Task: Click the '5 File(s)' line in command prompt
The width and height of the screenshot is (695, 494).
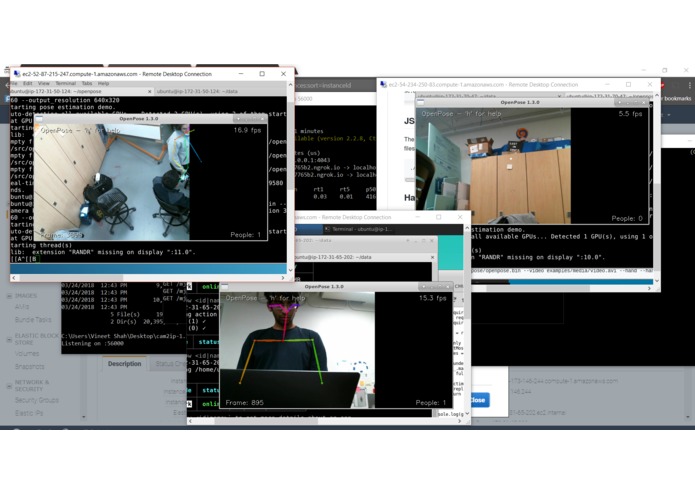Action: (x=137, y=314)
